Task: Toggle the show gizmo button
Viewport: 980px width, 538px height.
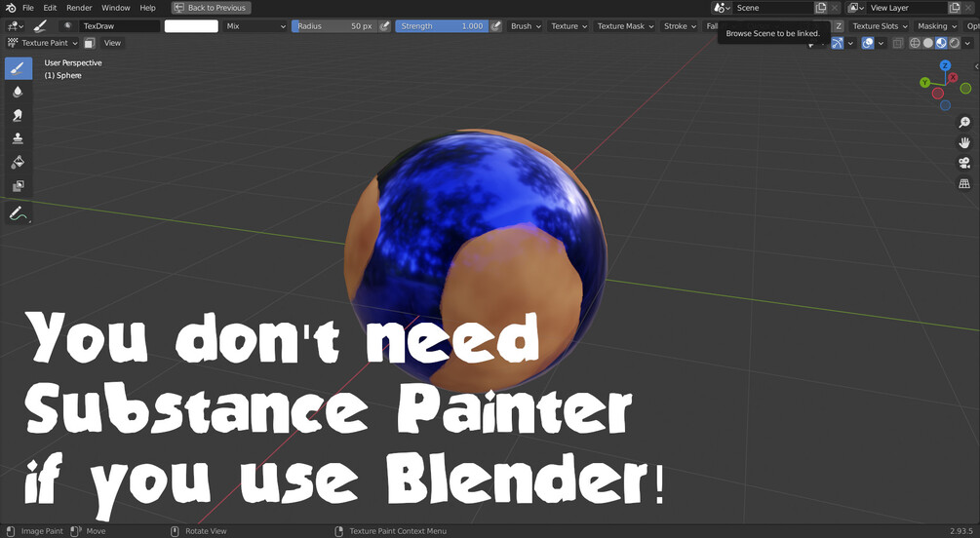Action: 837,43
